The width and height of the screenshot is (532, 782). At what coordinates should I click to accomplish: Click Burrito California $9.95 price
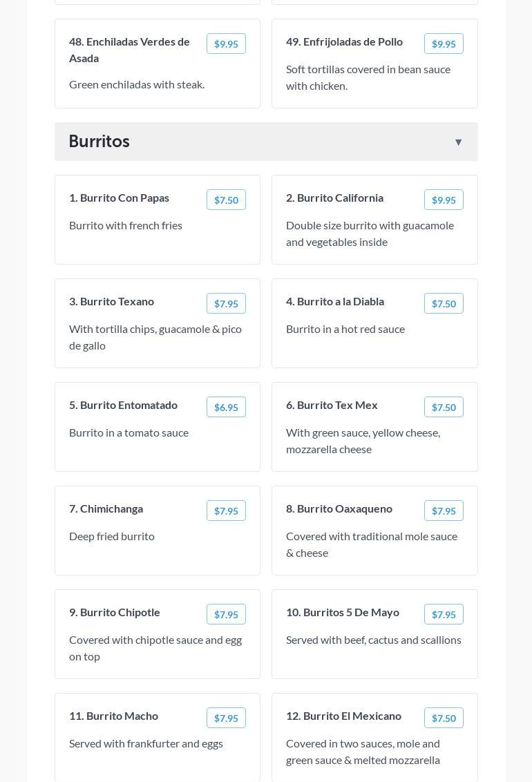click(444, 200)
